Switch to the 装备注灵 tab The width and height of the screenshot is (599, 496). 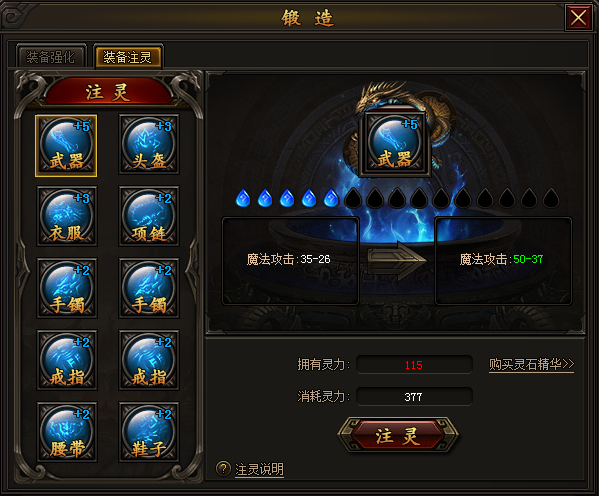coord(128,57)
